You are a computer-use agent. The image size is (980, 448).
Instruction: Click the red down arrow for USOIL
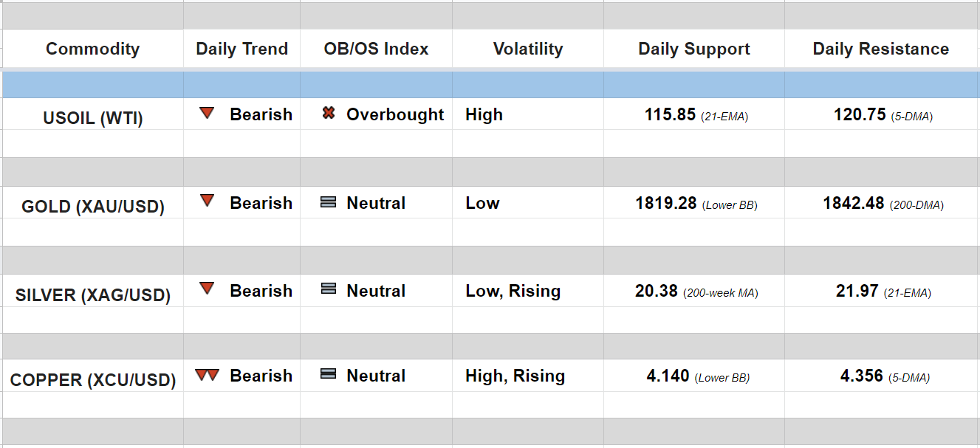coord(207,114)
